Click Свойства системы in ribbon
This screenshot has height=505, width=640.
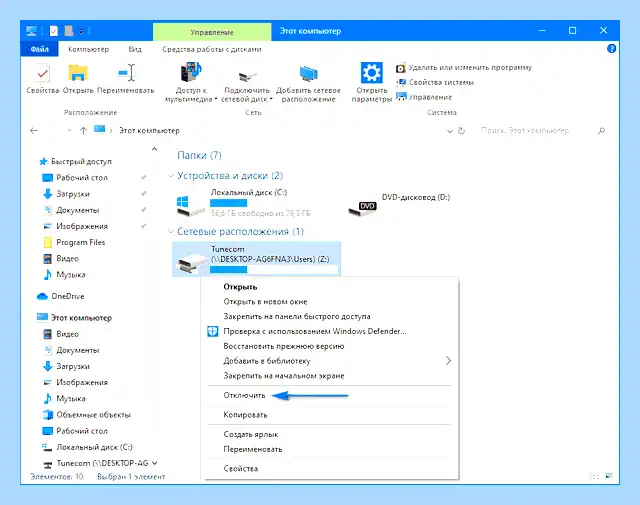click(435, 82)
